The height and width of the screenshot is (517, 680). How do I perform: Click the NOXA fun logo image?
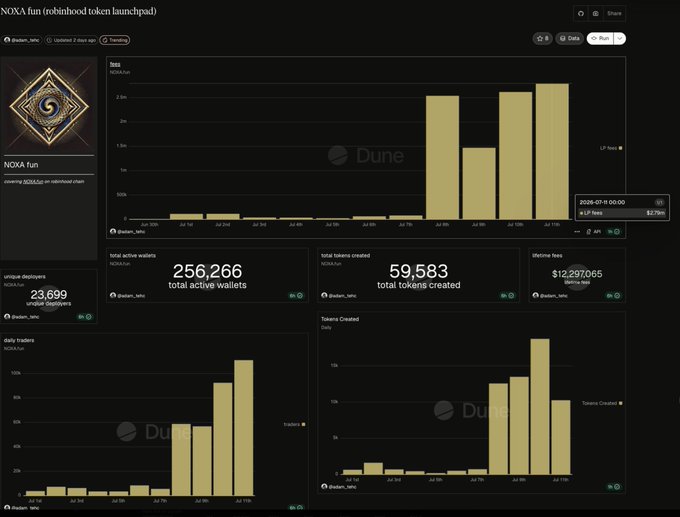[x=49, y=106]
